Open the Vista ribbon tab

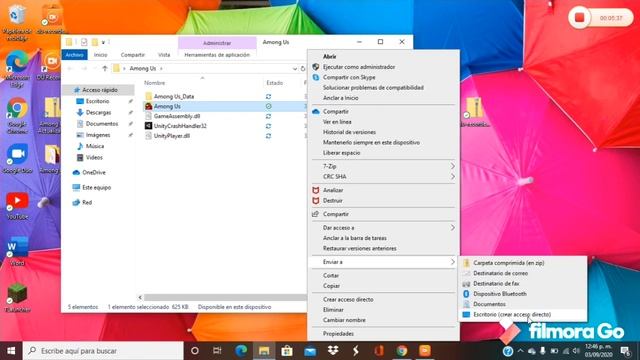click(x=164, y=54)
